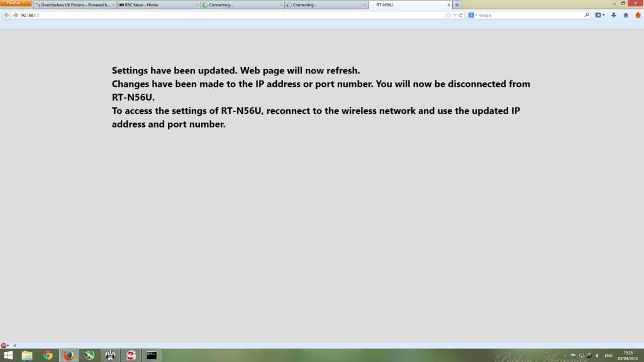
Task: Click the browser Back arrow button
Action: (6, 15)
